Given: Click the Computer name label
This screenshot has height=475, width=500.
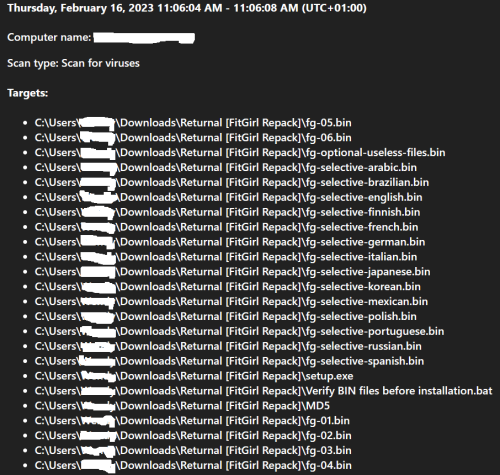Looking at the screenshot, I should (x=49, y=37).
